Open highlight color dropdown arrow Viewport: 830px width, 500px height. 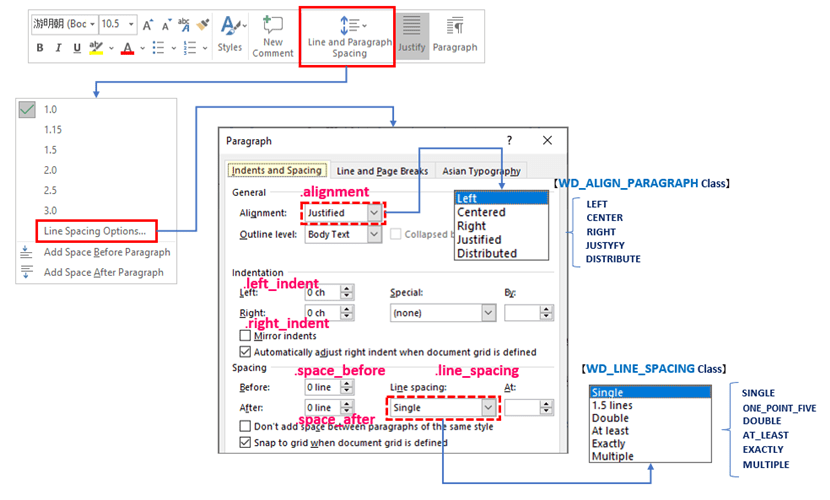pos(111,49)
